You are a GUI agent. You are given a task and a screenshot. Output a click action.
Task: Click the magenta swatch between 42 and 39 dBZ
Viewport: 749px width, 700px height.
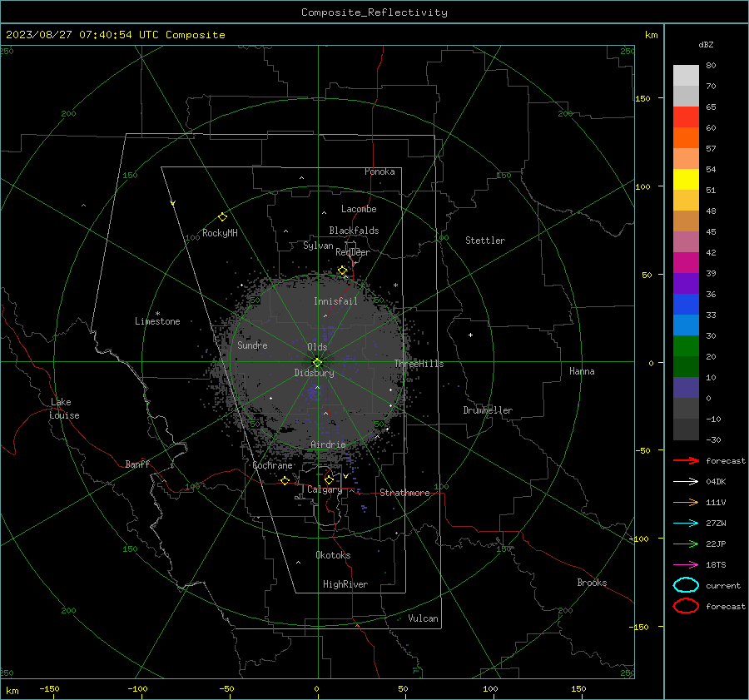click(686, 263)
